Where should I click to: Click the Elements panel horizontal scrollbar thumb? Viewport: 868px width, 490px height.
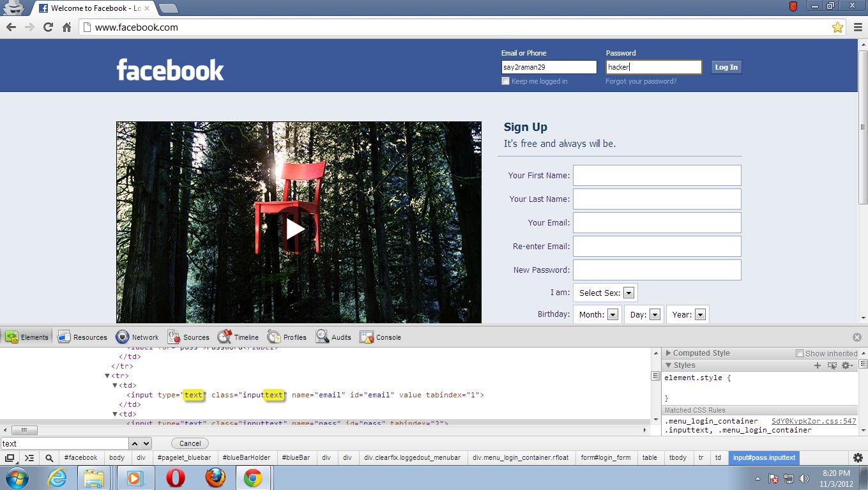pyautogui.click(x=25, y=431)
